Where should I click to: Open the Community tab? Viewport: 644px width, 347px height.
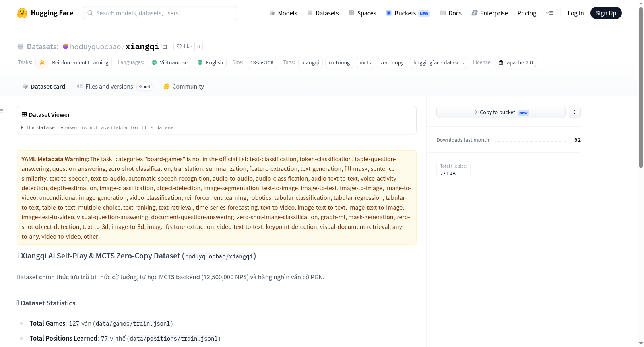pos(184,87)
